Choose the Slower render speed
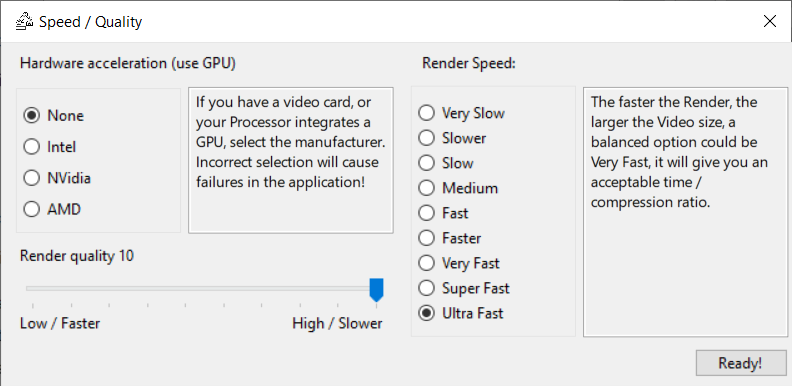The image size is (792, 388). (452, 138)
